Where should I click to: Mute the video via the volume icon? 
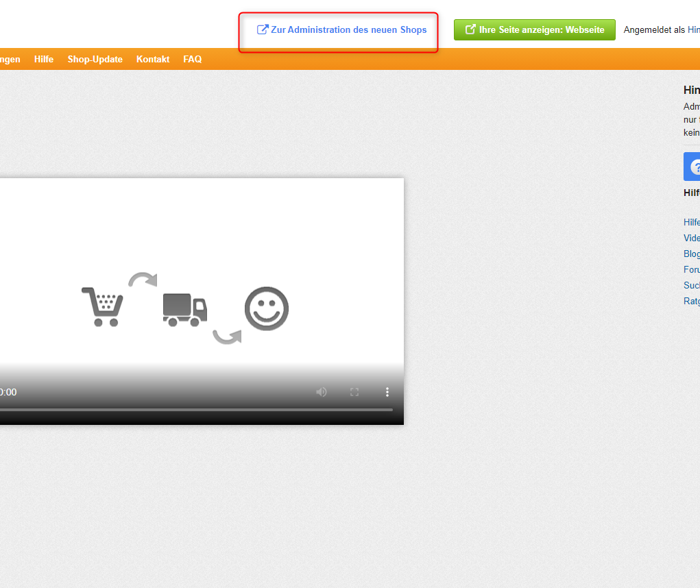coord(321,392)
